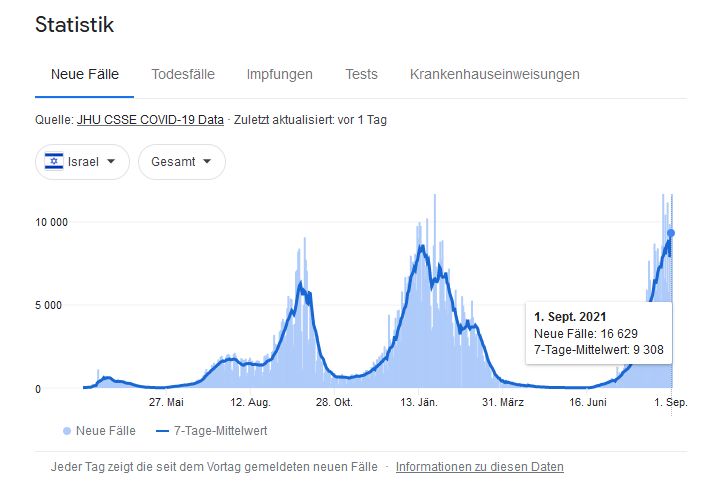Click the 12. Aug. axis label
Screen dimensions: 727x500
click(x=250, y=403)
